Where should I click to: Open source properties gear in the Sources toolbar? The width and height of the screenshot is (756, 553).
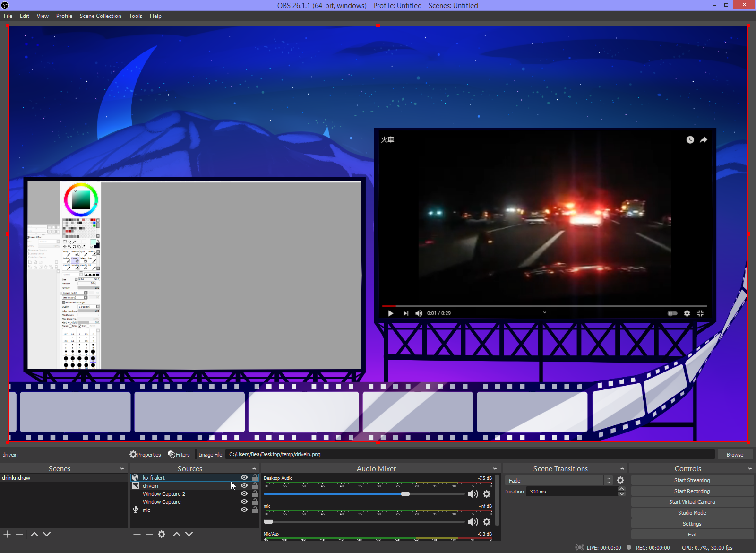tap(162, 534)
